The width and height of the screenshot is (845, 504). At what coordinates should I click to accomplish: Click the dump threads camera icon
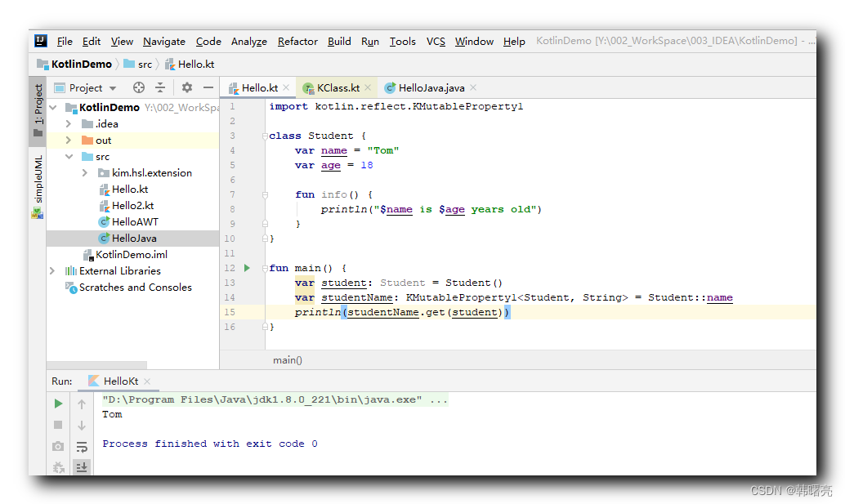coord(58,446)
